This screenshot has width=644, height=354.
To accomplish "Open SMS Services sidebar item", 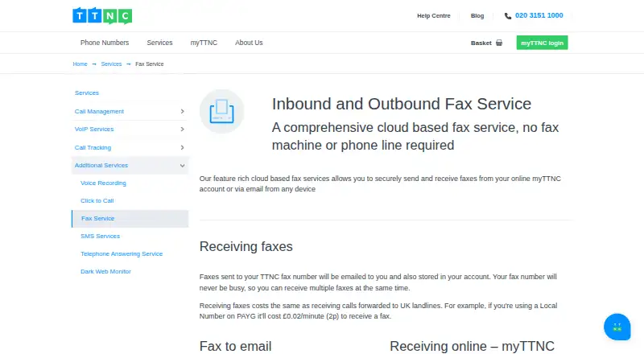I will [x=100, y=237].
